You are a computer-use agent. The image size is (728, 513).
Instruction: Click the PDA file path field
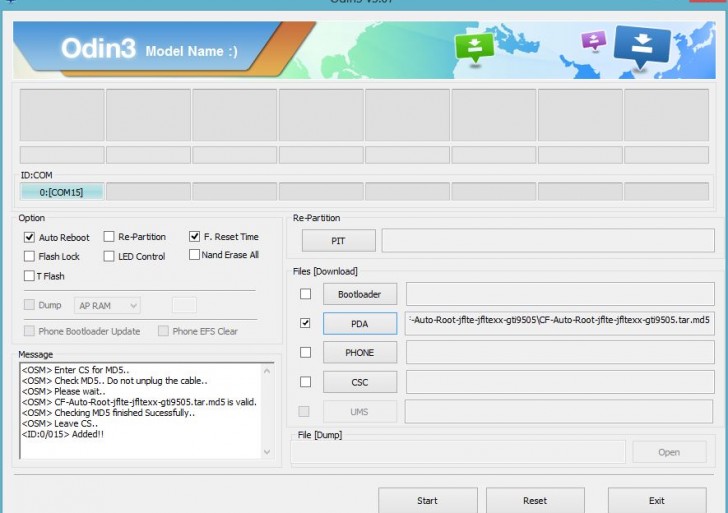560,322
